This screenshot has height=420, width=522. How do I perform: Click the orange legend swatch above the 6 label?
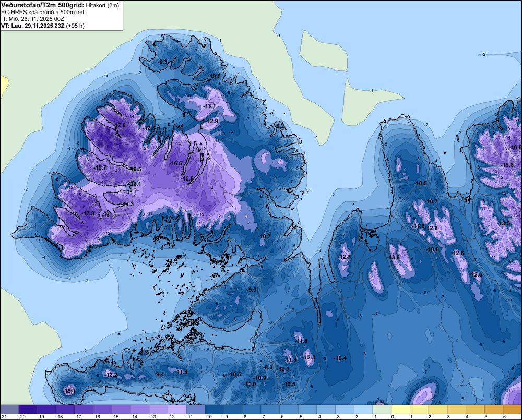[x=513, y=410]
